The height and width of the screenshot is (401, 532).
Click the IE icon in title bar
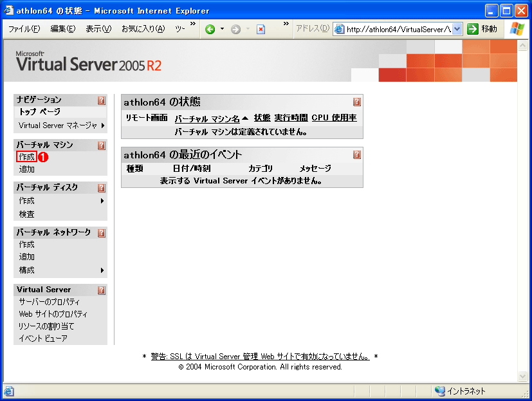[9, 10]
